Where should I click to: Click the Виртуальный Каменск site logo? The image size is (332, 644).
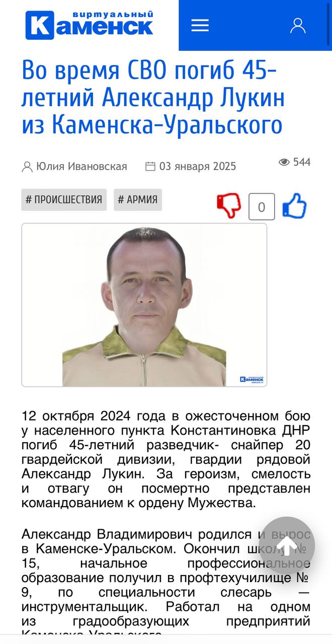[90, 25]
